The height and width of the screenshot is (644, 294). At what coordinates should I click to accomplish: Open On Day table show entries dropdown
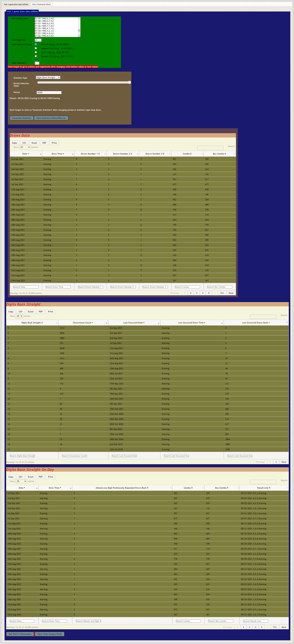tap(21, 481)
